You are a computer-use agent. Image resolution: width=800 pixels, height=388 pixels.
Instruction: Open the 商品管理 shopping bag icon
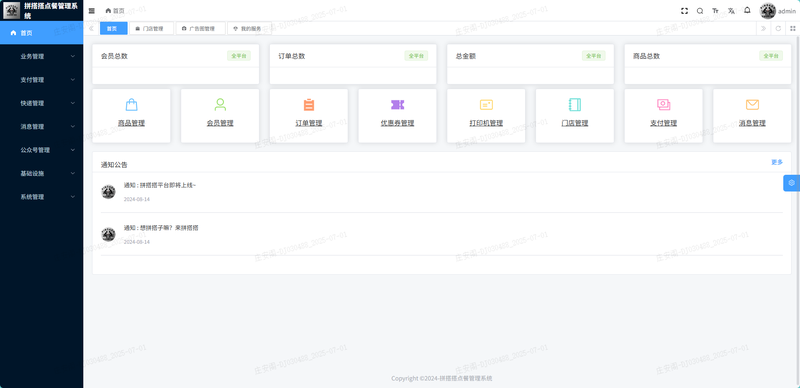pos(131,105)
